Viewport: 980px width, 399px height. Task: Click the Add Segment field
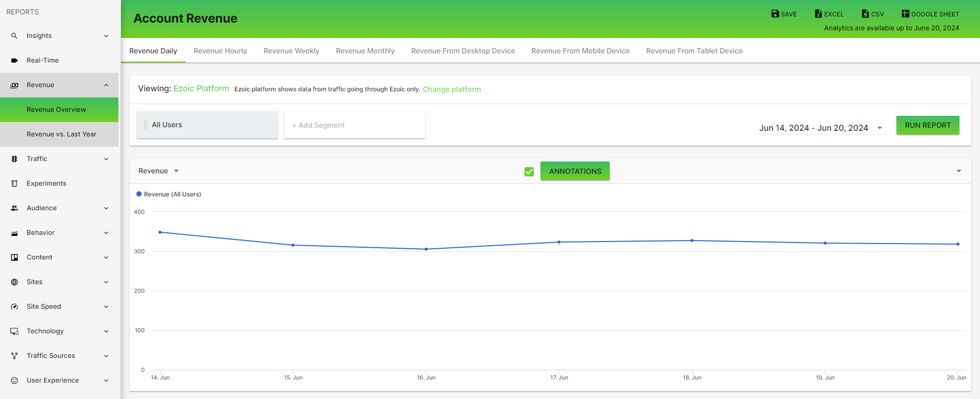[x=354, y=125]
